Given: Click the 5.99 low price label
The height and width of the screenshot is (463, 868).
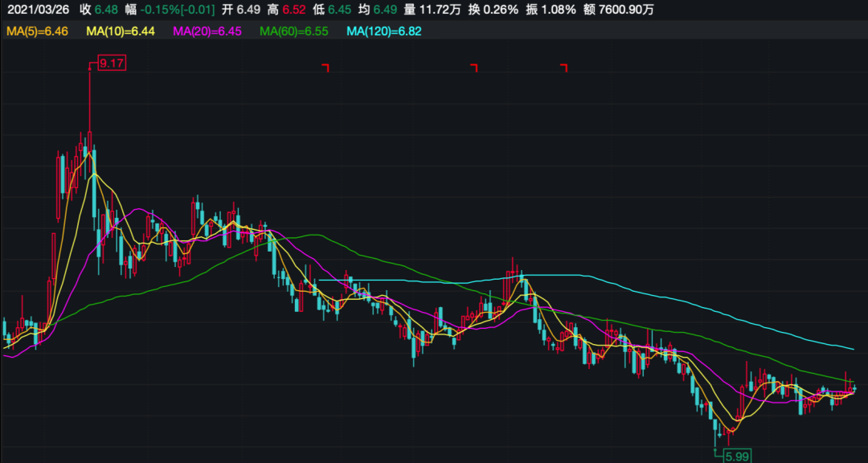Looking at the screenshot, I should click(735, 456).
